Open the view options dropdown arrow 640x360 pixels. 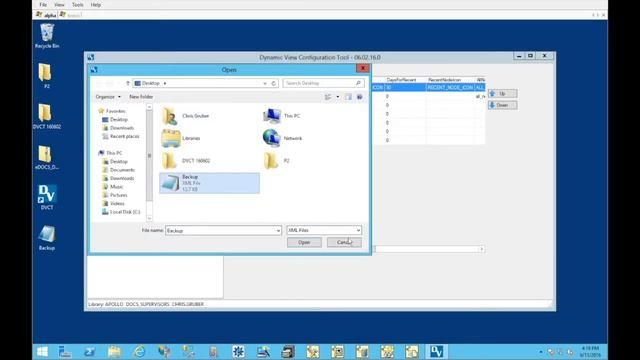click(x=338, y=97)
